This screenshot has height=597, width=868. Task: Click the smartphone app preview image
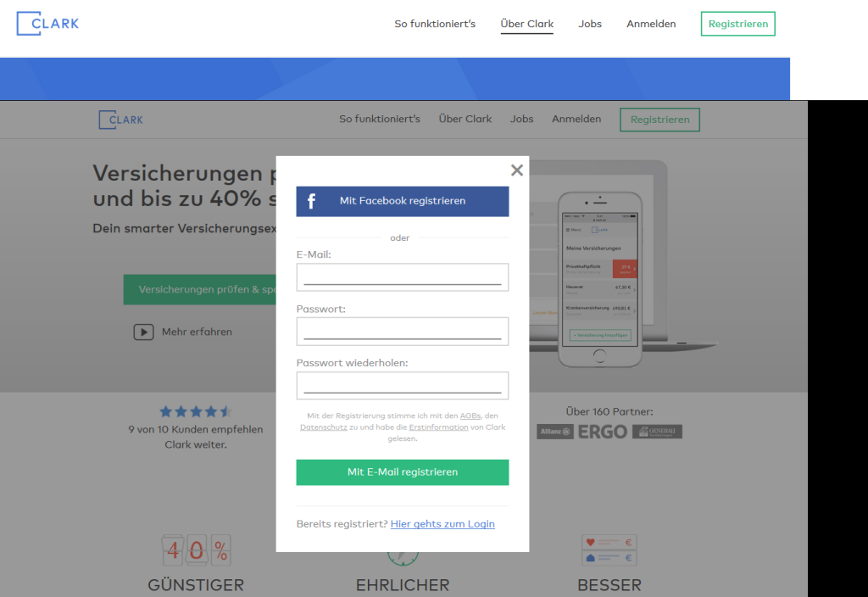pos(600,280)
